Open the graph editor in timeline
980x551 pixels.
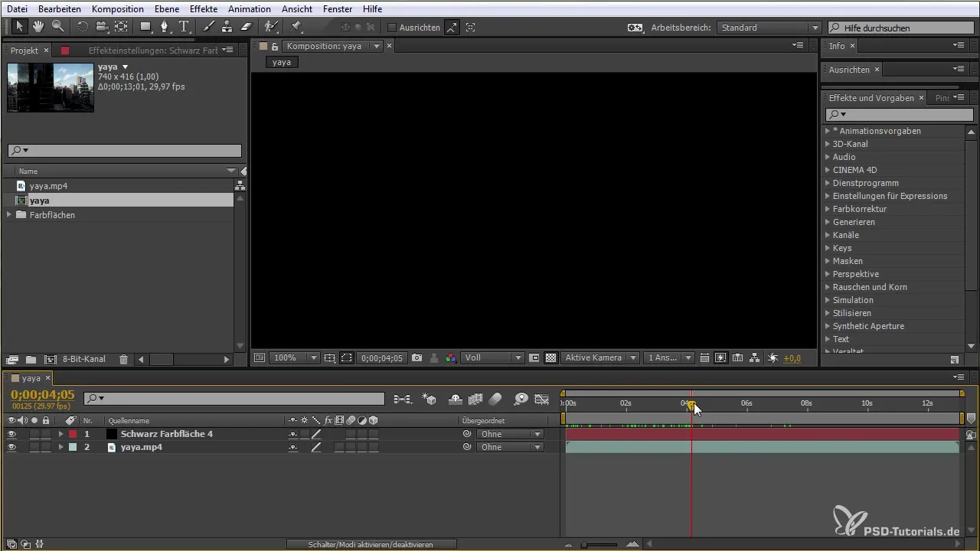542,399
